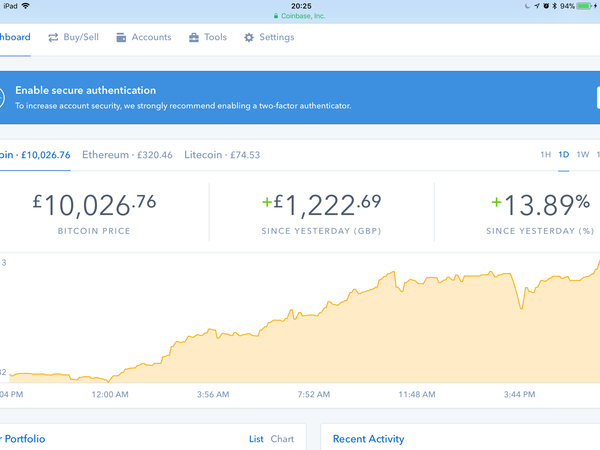
Task: Switch portfolio view to Chart
Action: (x=282, y=439)
